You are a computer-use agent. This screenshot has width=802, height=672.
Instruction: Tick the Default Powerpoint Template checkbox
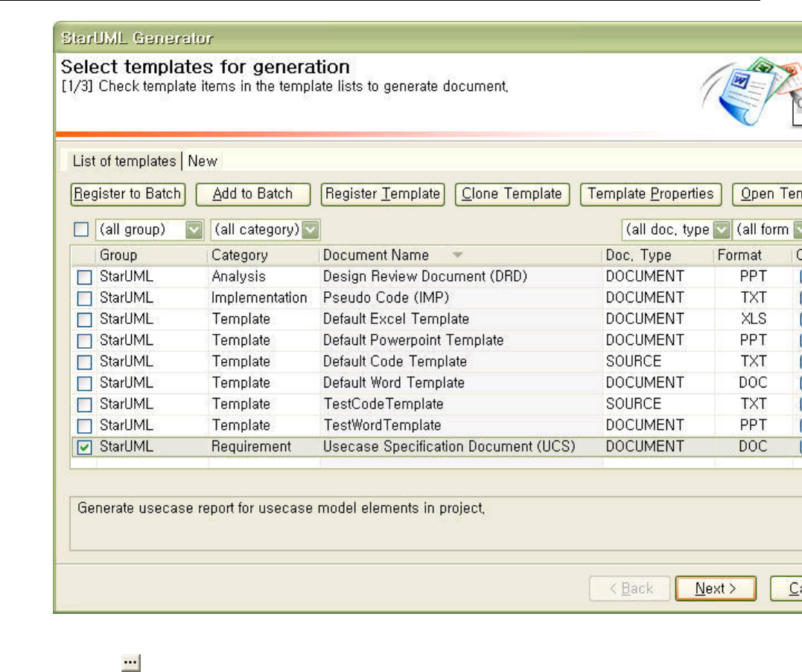(84, 341)
